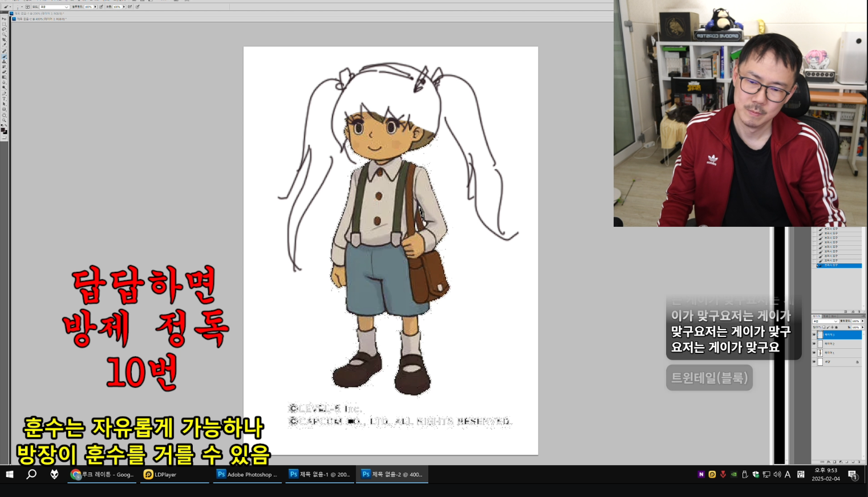Image resolution: width=868 pixels, height=497 pixels.
Task: Enable airbrush mode in options bar
Action: point(129,7)
